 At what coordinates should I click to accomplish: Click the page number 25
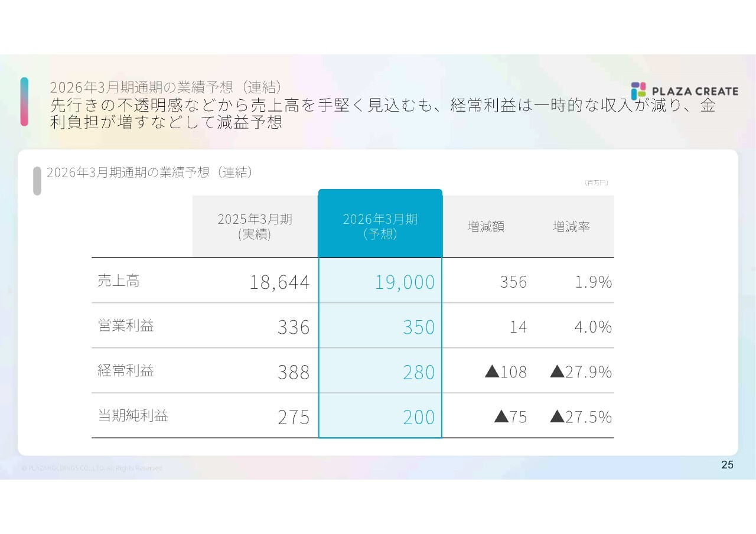tap(727, 465)
